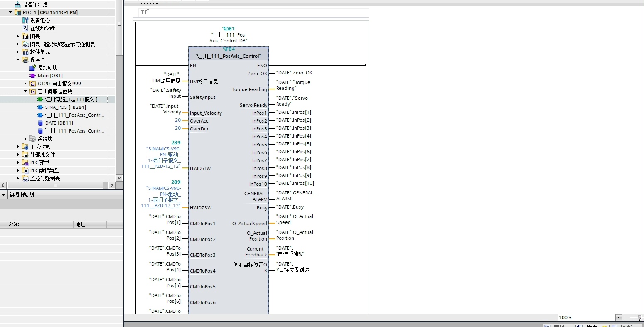Image resolution: width=644 pixels, height=327 pixels.
Task: Click the %DB1 instance data block label
Action: point(229,29)
